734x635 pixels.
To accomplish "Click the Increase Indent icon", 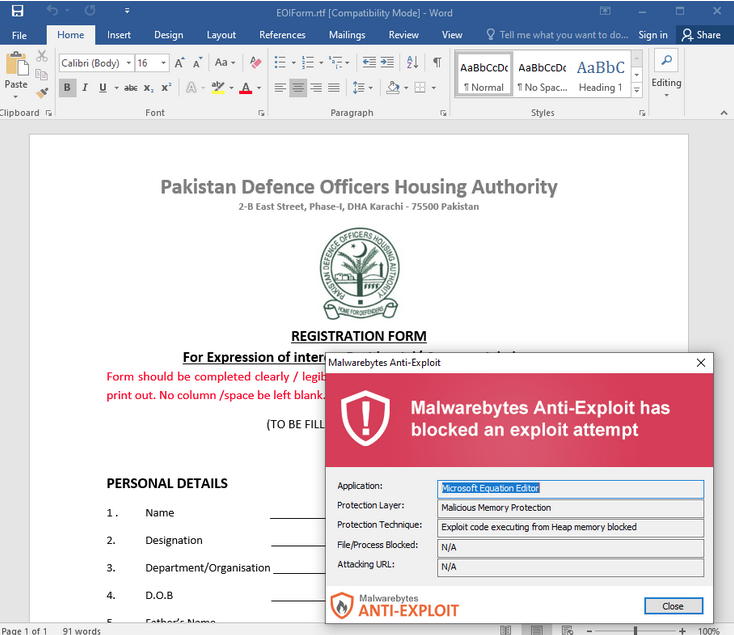I will coord(387,62).
